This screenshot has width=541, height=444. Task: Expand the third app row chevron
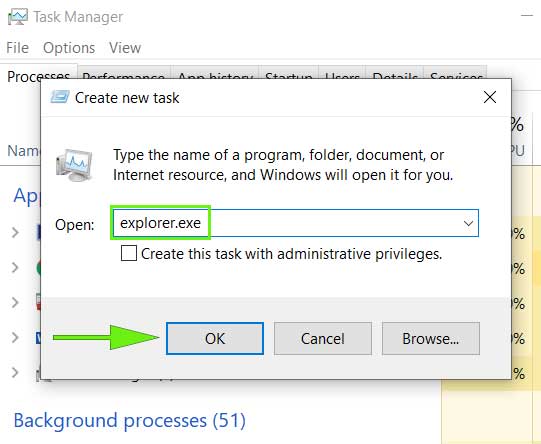[x=15, y=302]
